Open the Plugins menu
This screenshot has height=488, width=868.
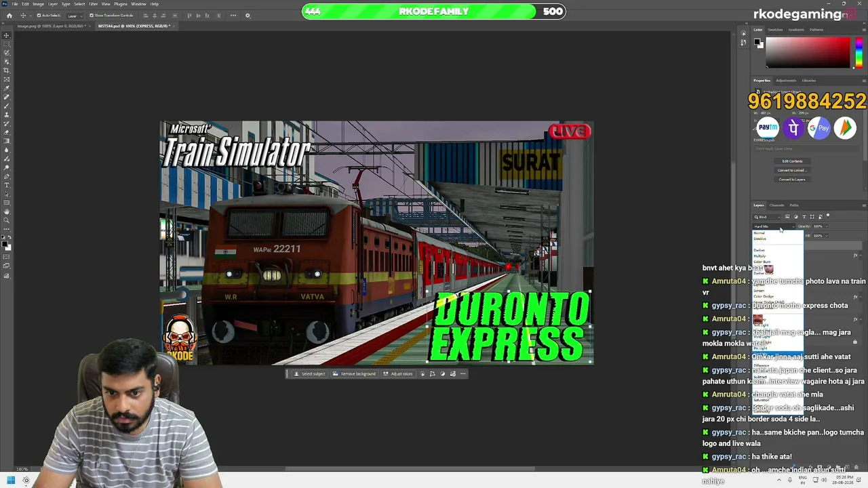[121, 4]
